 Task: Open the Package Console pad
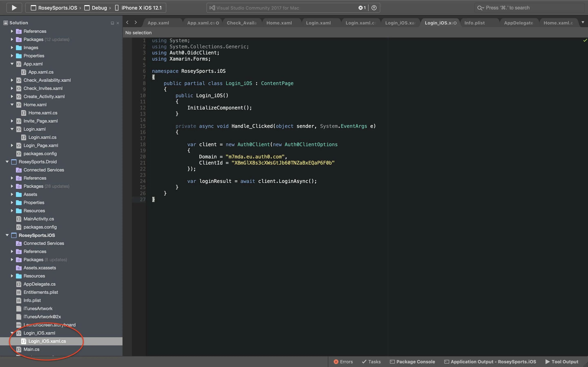412,362
